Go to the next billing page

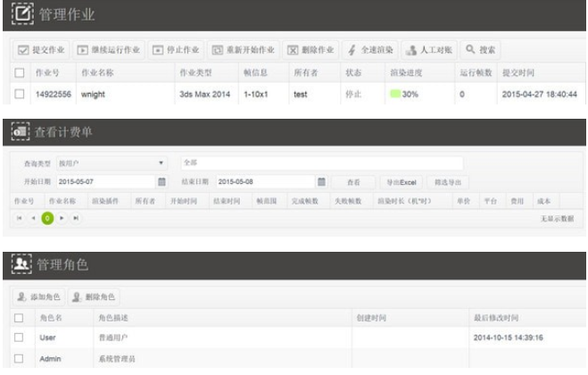[x=62, y=218]
